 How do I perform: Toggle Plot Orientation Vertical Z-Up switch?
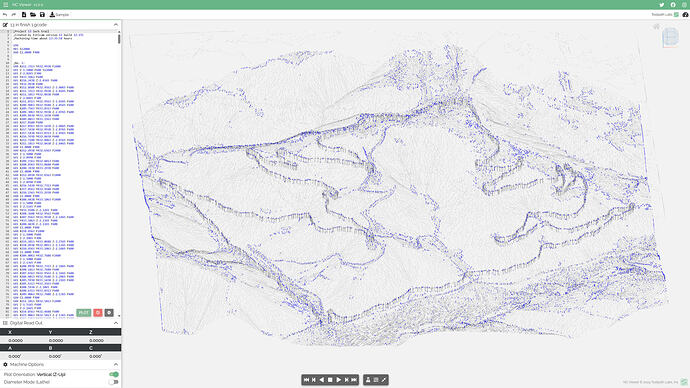pos(114,374)
